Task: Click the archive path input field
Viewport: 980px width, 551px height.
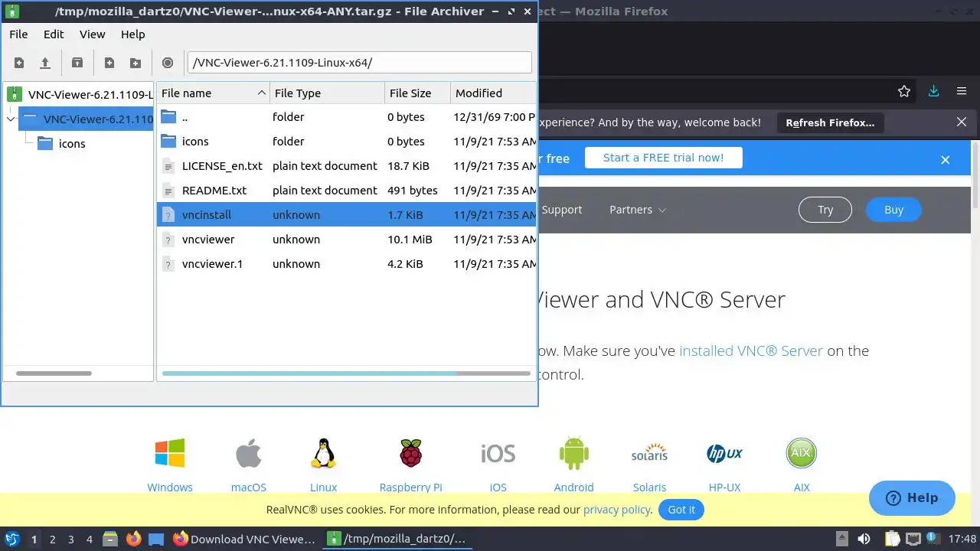Action: pos(359,63)
